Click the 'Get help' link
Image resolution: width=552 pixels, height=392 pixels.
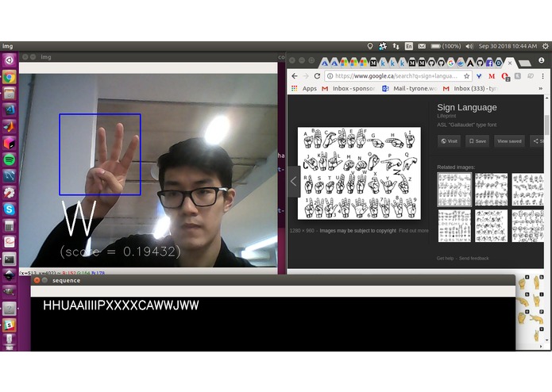(445, 259)
